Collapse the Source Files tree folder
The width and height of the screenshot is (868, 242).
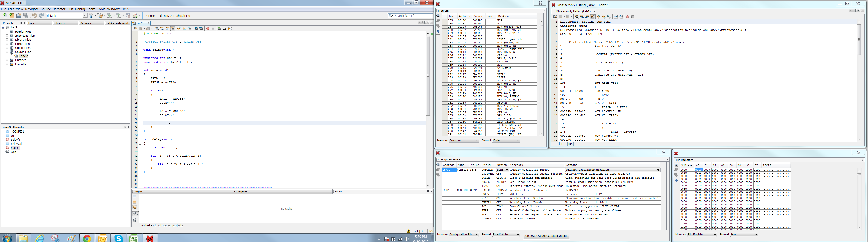click(7, 52)
